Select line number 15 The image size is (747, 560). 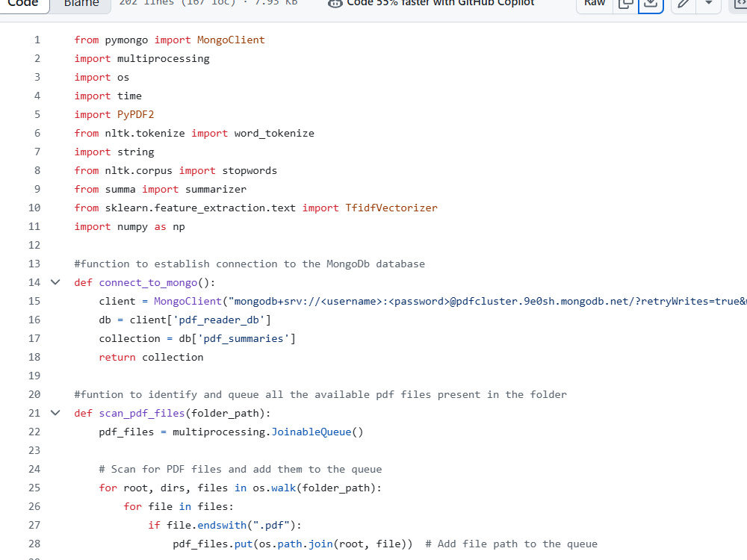(34, 302)
